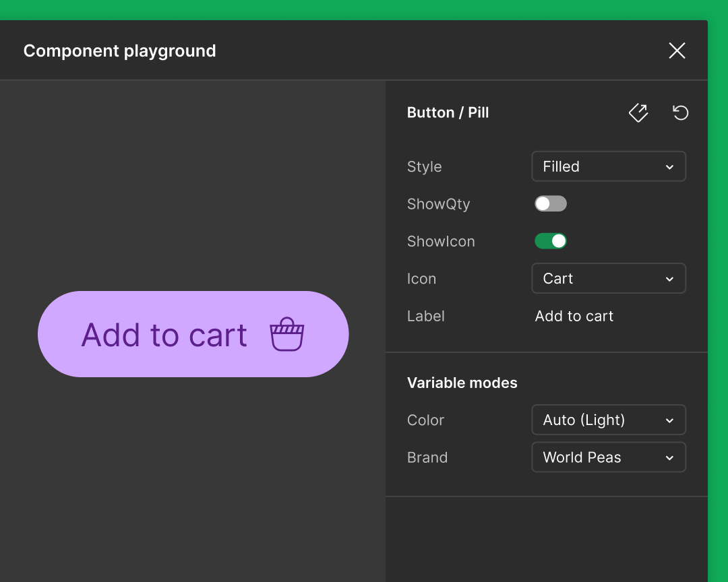The width and height of the screenshot is (728, 582).
Task: Open the Brand dropdown showing World Peas
Action: coord(608,457)
